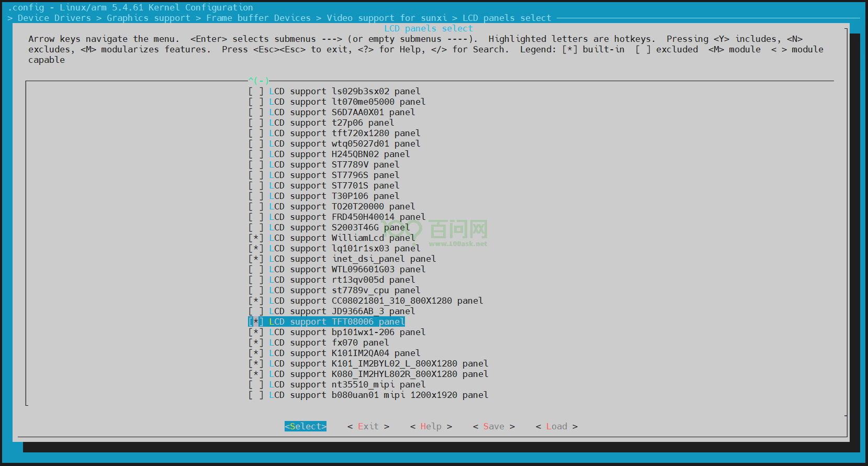Select the CC08021801_310_800X1280 panel entry
Image resolution: width=868 pixels, height=466 pixels.
click(376, 301)
